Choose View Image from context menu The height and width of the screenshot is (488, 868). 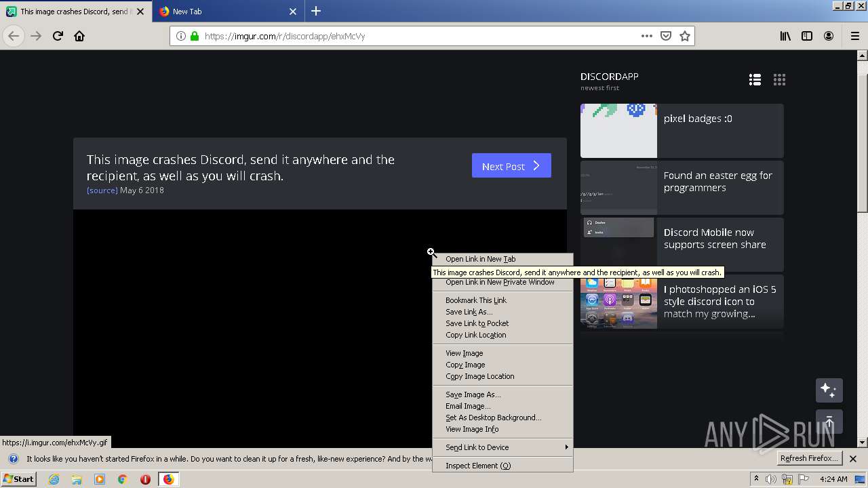pos(502,353)
